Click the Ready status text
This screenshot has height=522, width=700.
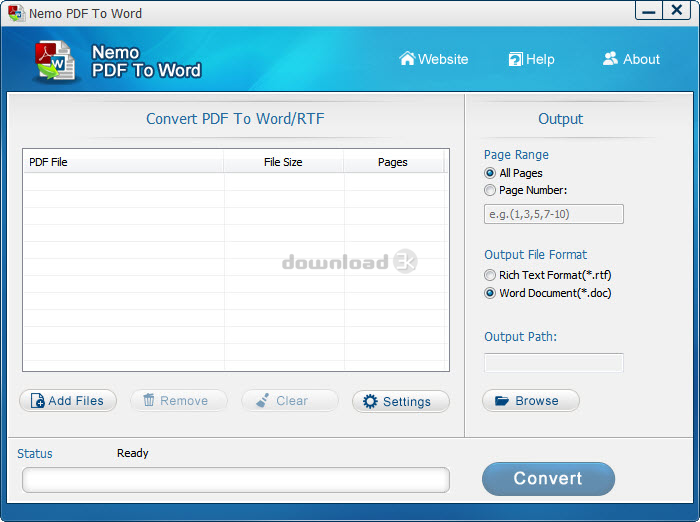tap(133, 453)
